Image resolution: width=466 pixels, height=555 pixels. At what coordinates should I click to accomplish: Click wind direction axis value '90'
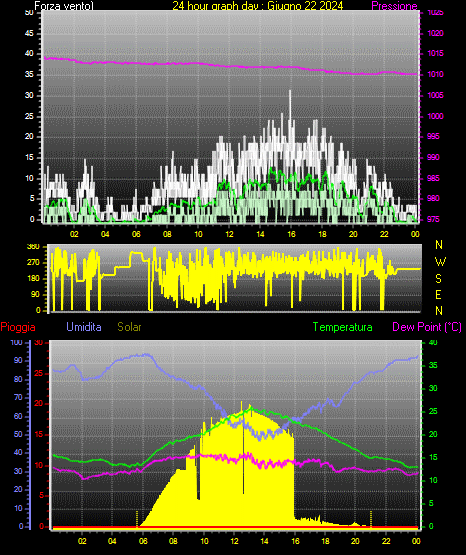(35, 294)
